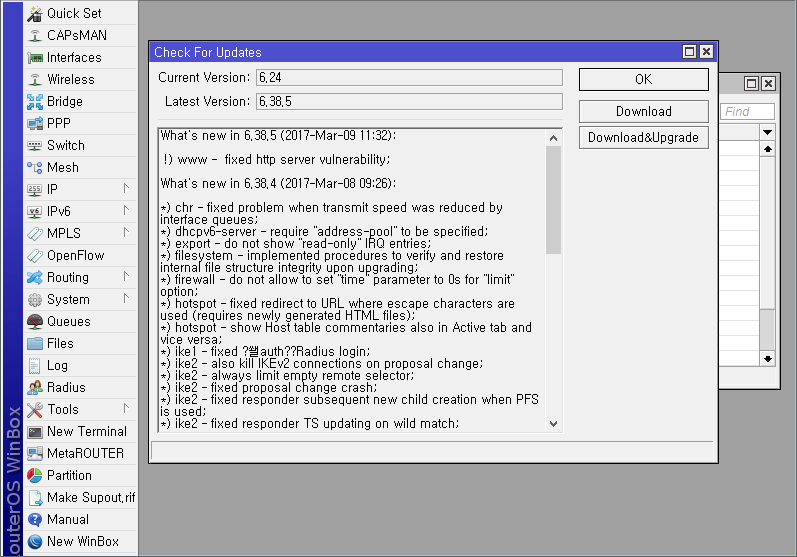
Task: Maximize the Check For Updates dialog
Action: pos(689,52)
